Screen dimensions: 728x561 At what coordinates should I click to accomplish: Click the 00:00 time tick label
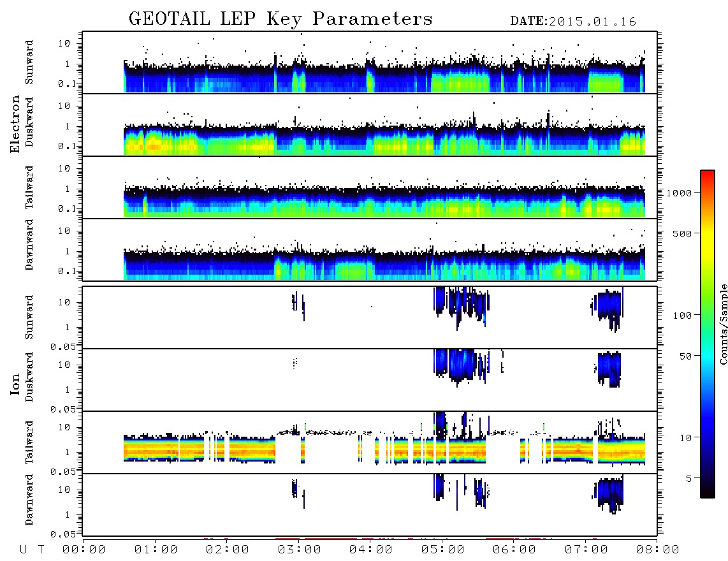(x=84, y=550)
